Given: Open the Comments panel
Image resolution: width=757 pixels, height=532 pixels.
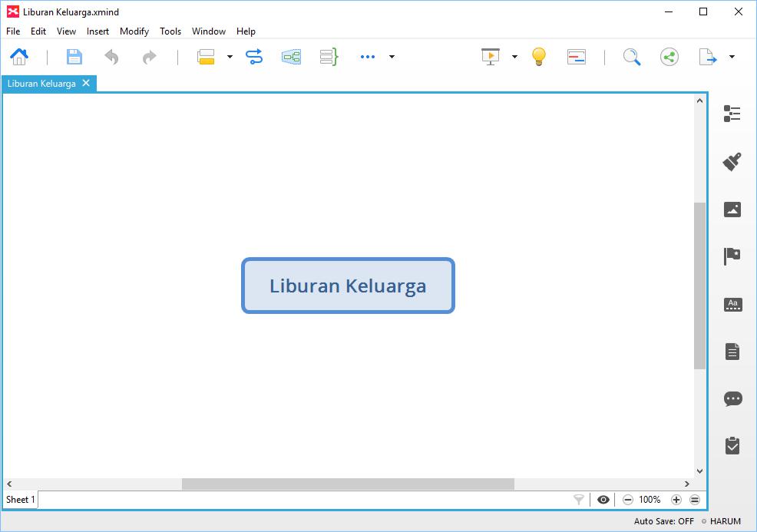Looking at the screenshot, I should click(733, 399).
